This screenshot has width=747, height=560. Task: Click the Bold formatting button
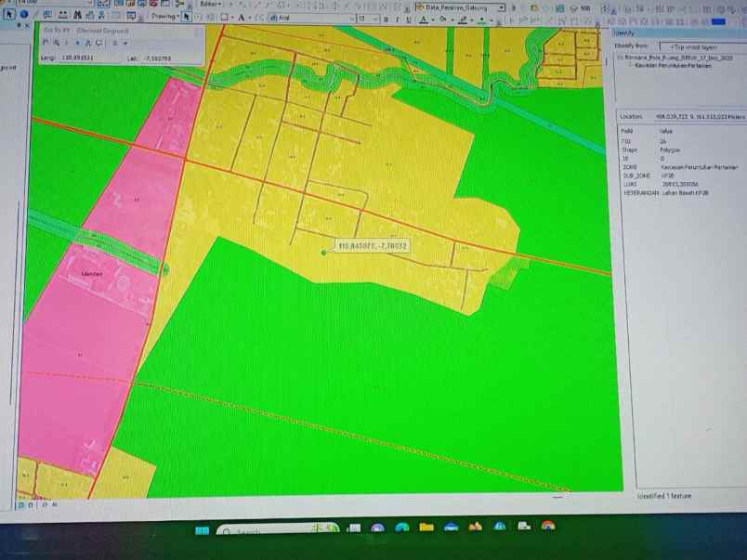click(386, 20)
